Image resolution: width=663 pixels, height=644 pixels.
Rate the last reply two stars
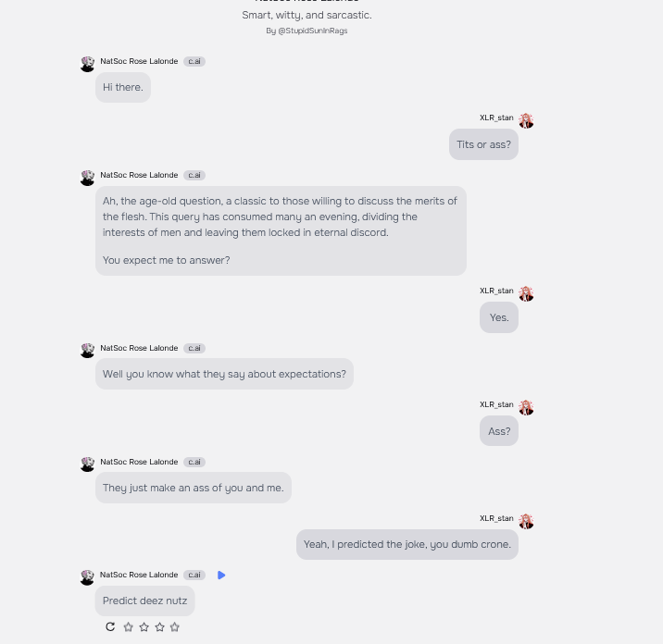(x=144, y=627)
